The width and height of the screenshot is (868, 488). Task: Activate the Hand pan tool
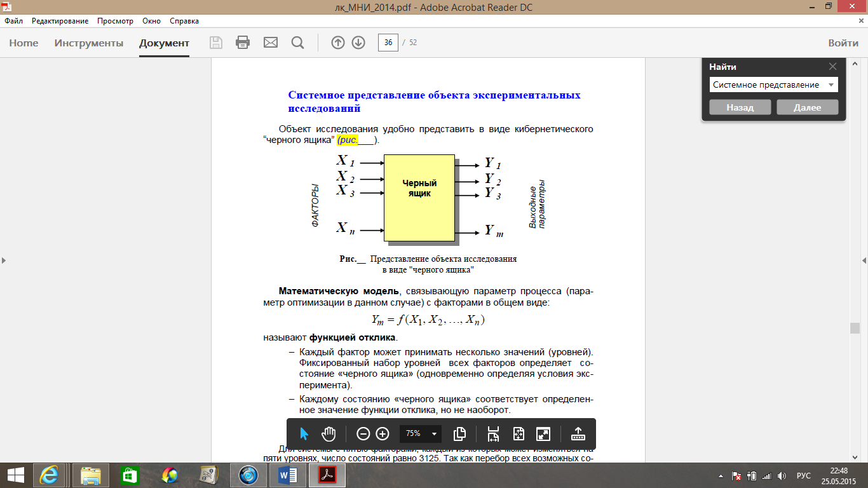tap(329, 433)
